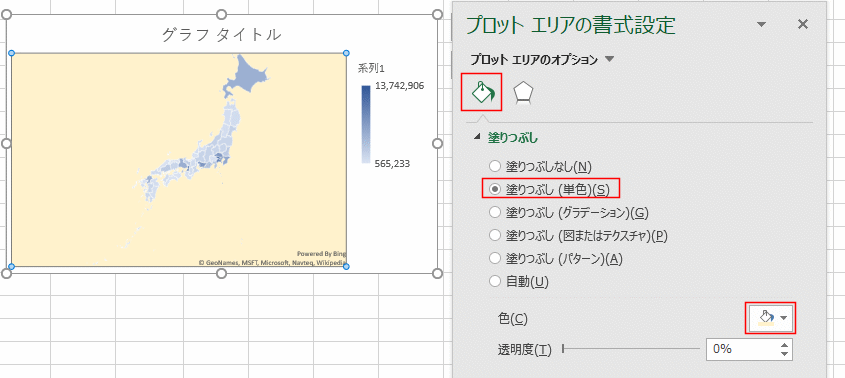Increase transparency with the up spinner arrow
Screen dimensions: 845x378
coord(784,344)
